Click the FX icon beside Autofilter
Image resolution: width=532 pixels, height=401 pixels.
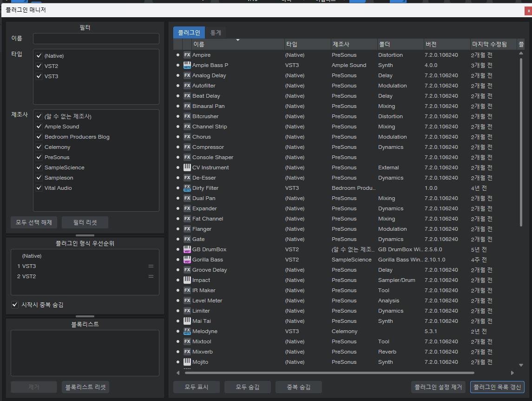[187, 86]
